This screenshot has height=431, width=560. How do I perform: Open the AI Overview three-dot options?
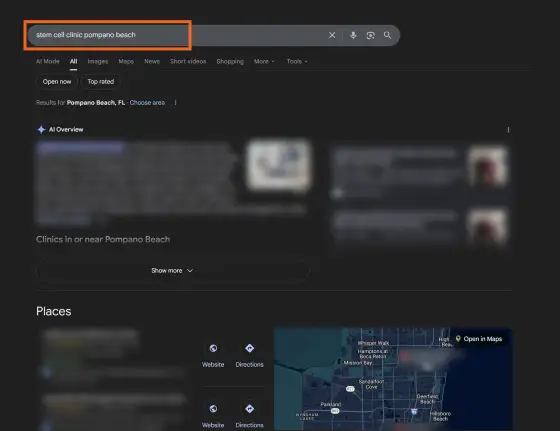click(508, 130)
